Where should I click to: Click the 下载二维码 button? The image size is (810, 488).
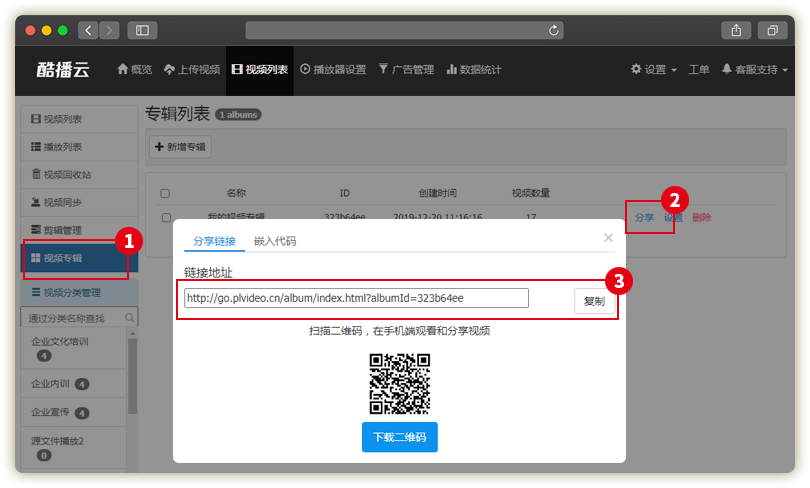[x=399, y=438]
